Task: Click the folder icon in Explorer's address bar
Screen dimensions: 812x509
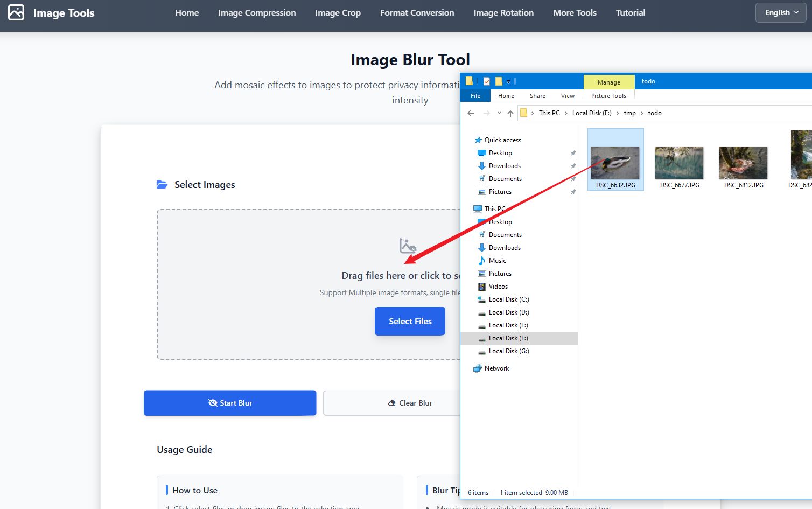Action: tap(523, 113)
